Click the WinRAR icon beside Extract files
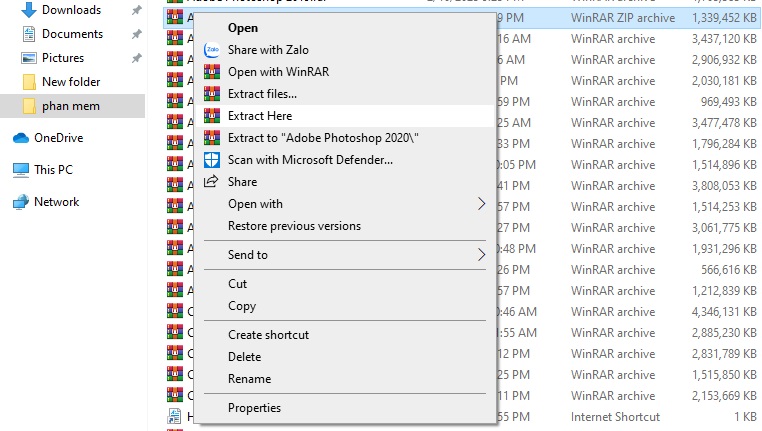The width and height of the screenshot is (762, 431). tap(211, 94)
